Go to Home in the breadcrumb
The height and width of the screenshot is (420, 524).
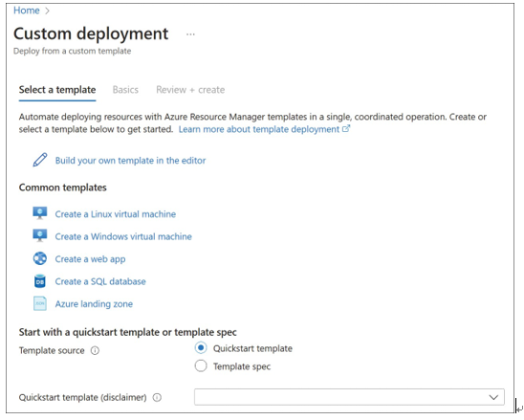point(27,11)
